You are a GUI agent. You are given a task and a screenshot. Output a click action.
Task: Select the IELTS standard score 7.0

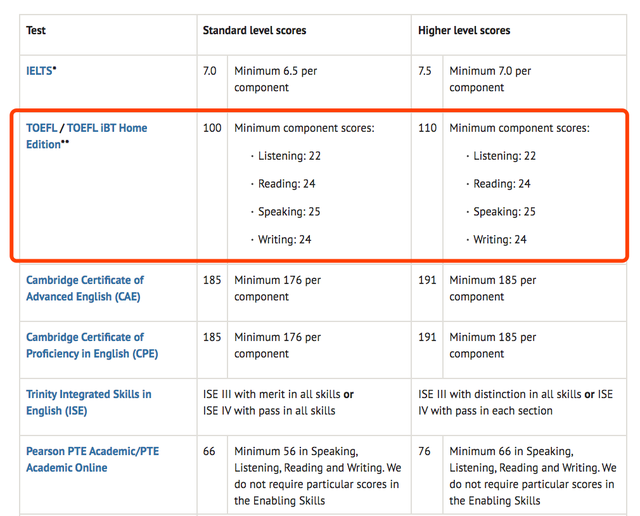(211, 72)
